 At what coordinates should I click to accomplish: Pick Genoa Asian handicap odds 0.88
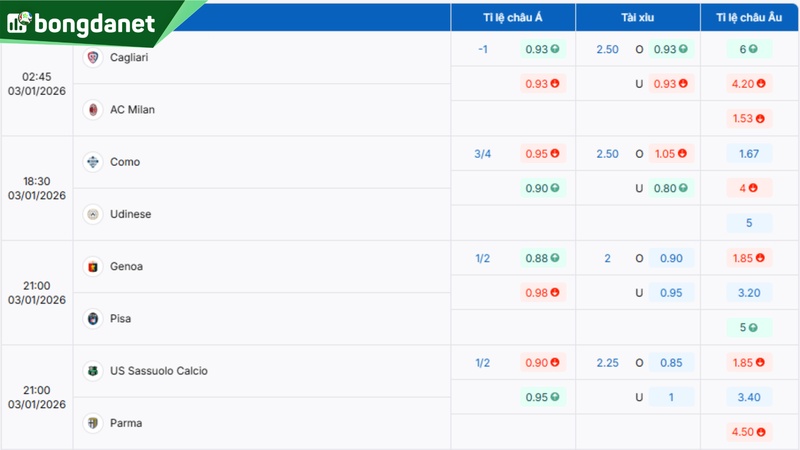tap(542, 258)
